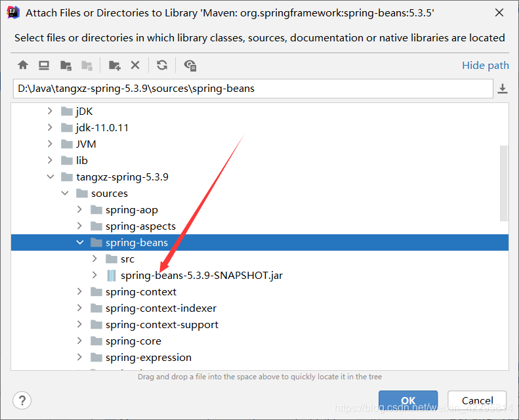This screenshot has height=420, width=519.
Task: Expand the spring-aop folder
Action: [x=79, y=209]
